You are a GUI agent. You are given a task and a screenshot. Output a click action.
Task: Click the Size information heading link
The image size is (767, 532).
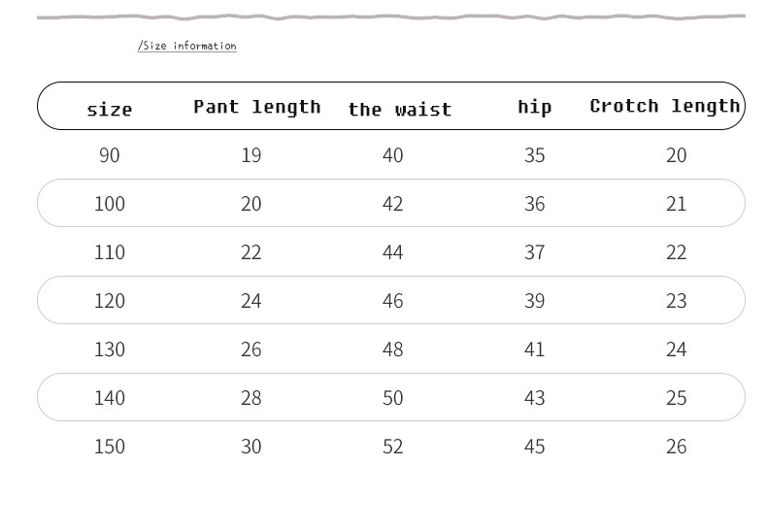coord(187,46)
